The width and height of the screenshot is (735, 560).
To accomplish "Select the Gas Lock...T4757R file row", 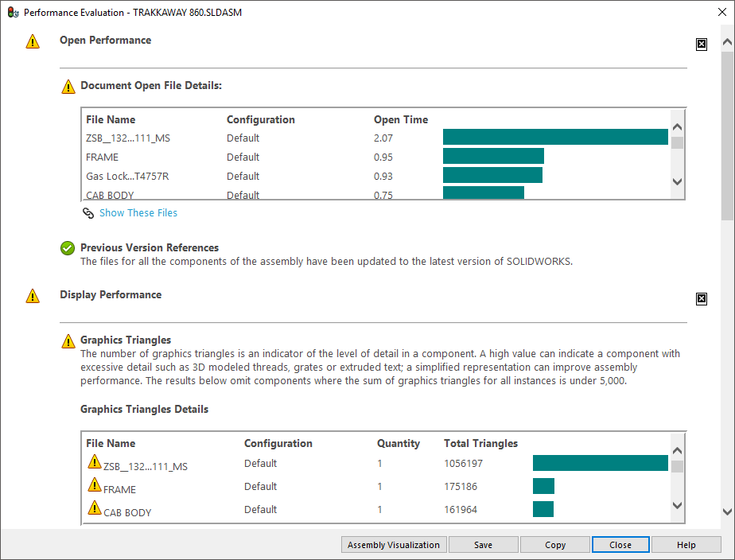I will click(127, 177).
